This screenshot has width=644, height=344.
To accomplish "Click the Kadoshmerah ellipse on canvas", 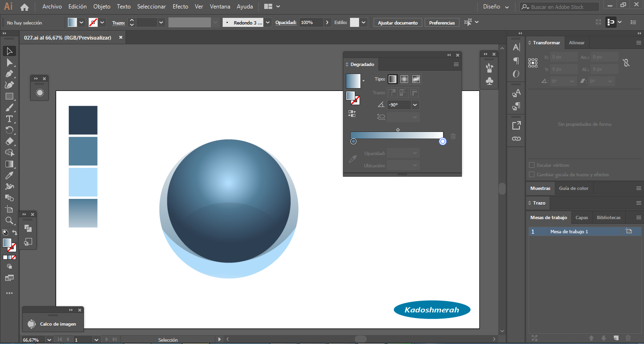I will (432, 310).
